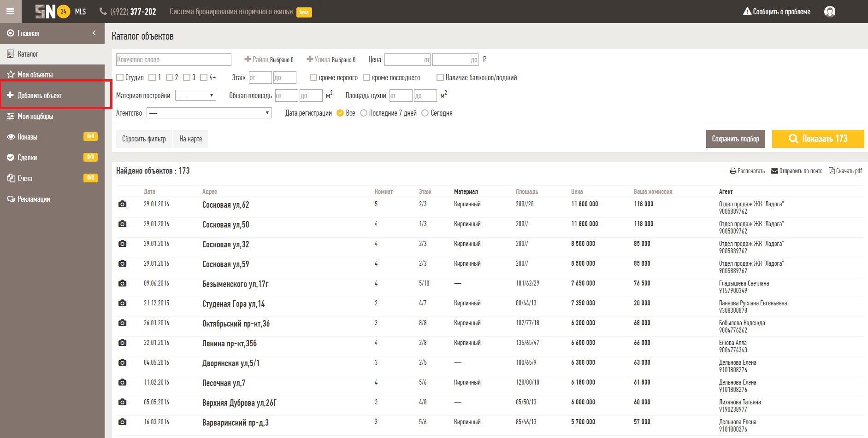Check the кроме последнего checkbox
The image size is (868, 438).
tap(366, 77)
